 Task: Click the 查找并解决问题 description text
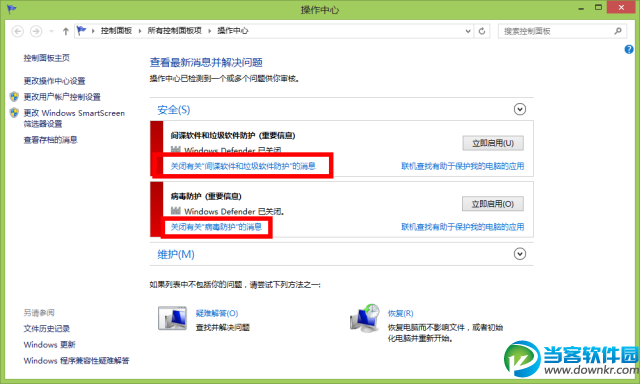coord(222,328)
